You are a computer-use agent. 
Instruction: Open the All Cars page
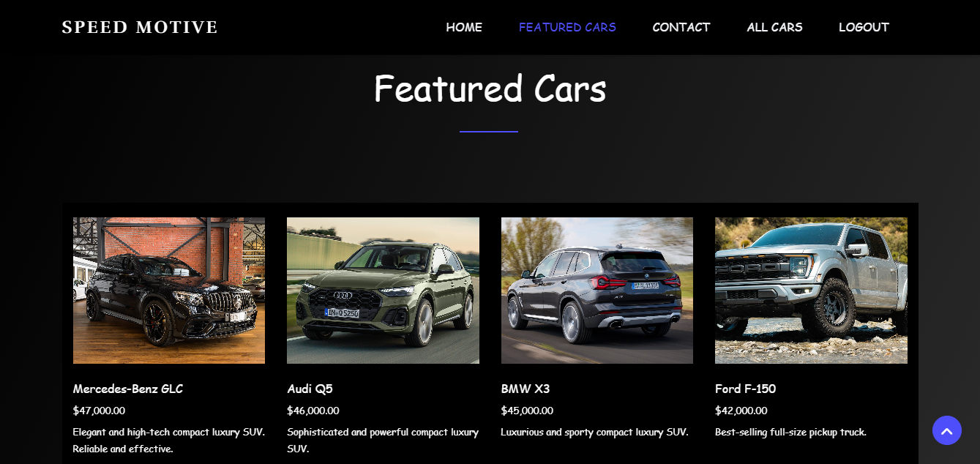774,27
